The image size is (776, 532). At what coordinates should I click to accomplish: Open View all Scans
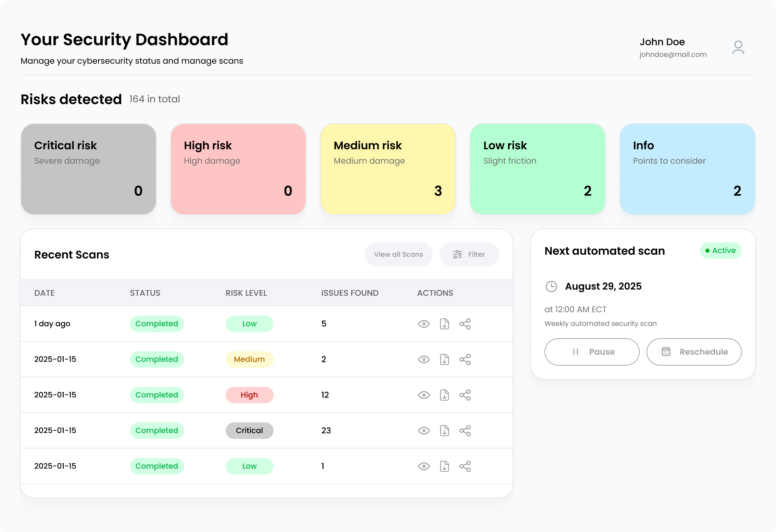pyautogui.click(x=398, y=254)
